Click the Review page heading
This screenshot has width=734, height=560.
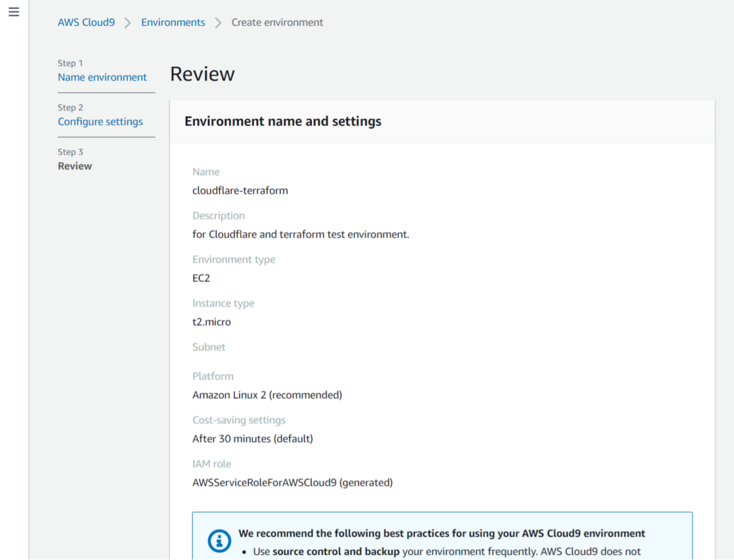202,74
